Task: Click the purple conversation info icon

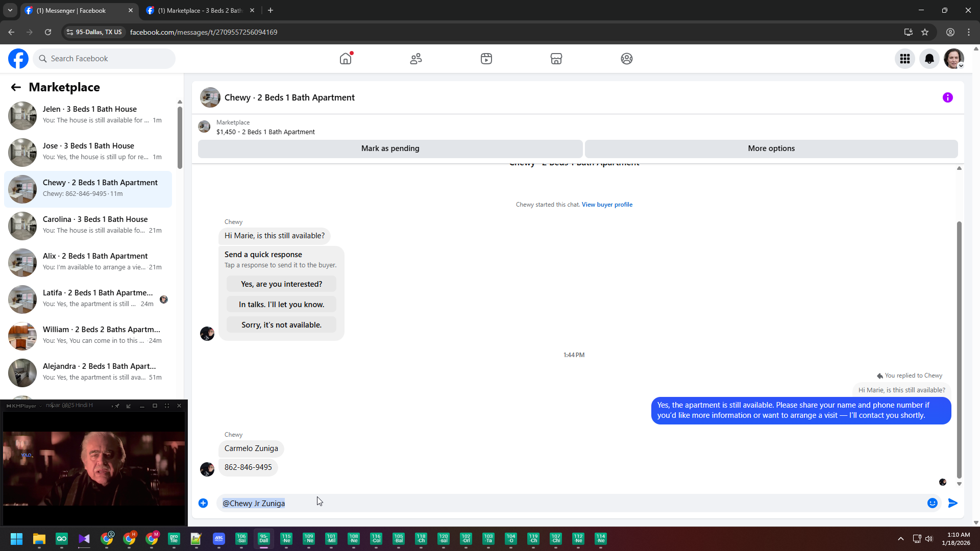Action: tap(948, 97)
